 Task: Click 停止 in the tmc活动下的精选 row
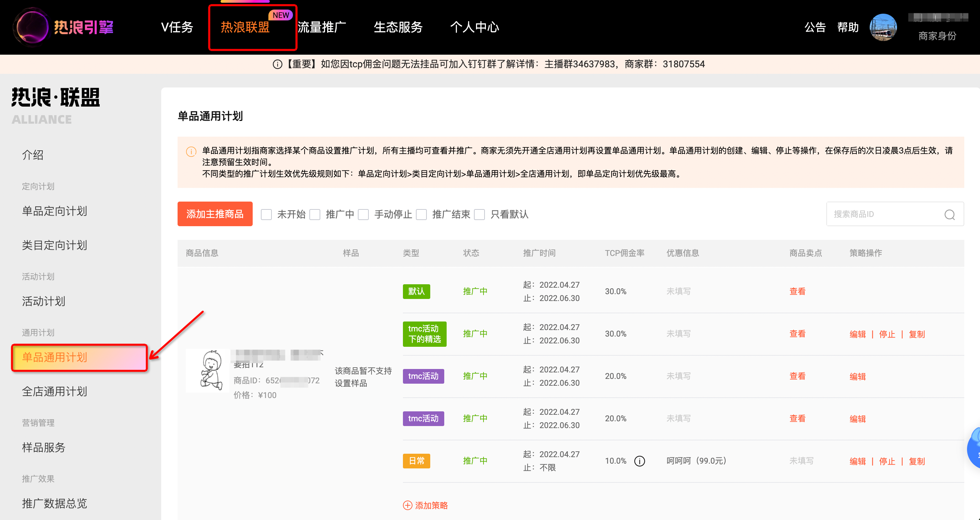(x=887, y=334)
